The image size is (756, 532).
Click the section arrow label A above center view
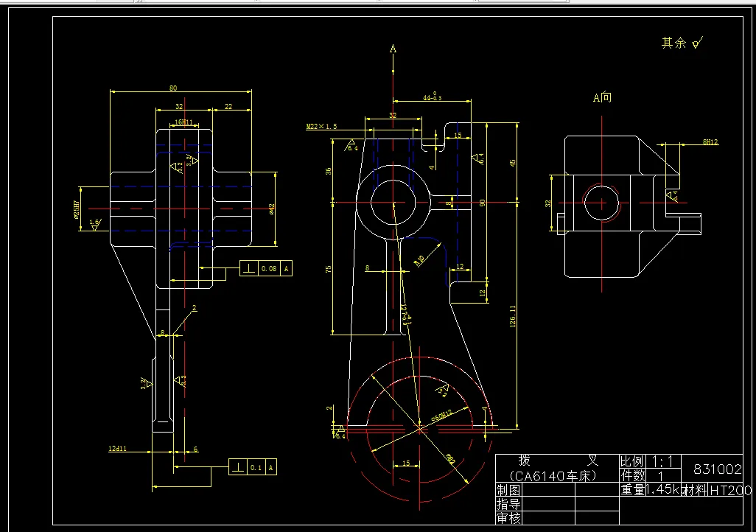coord(393,49)
